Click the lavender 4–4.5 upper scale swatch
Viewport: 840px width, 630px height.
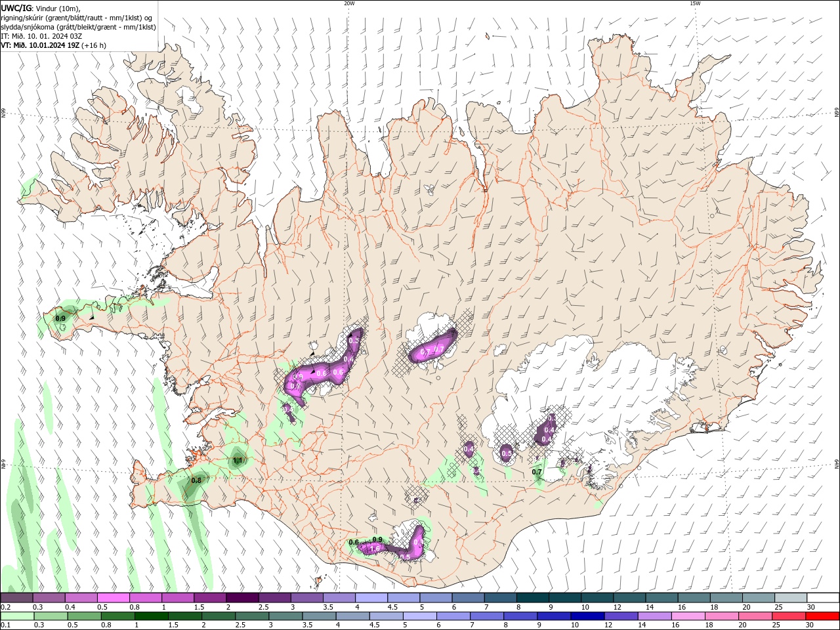[x=372, y=597]
